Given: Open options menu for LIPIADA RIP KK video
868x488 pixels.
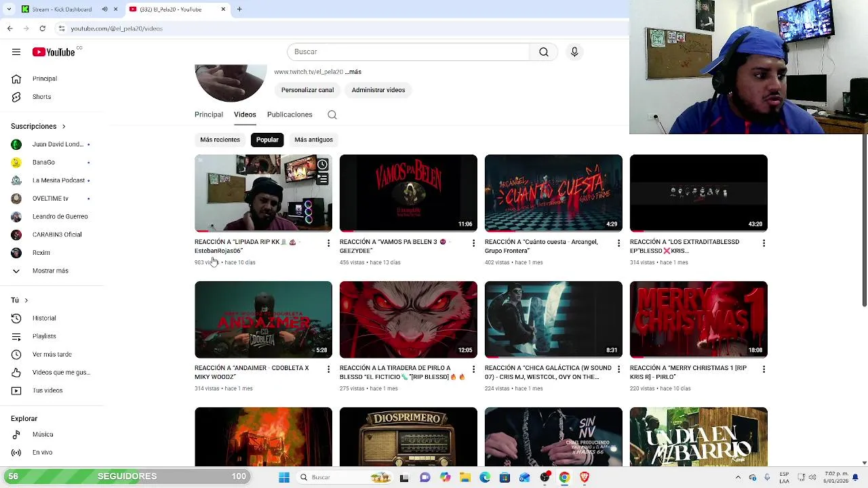Looking at the screenshot, I should pos(328,243).
